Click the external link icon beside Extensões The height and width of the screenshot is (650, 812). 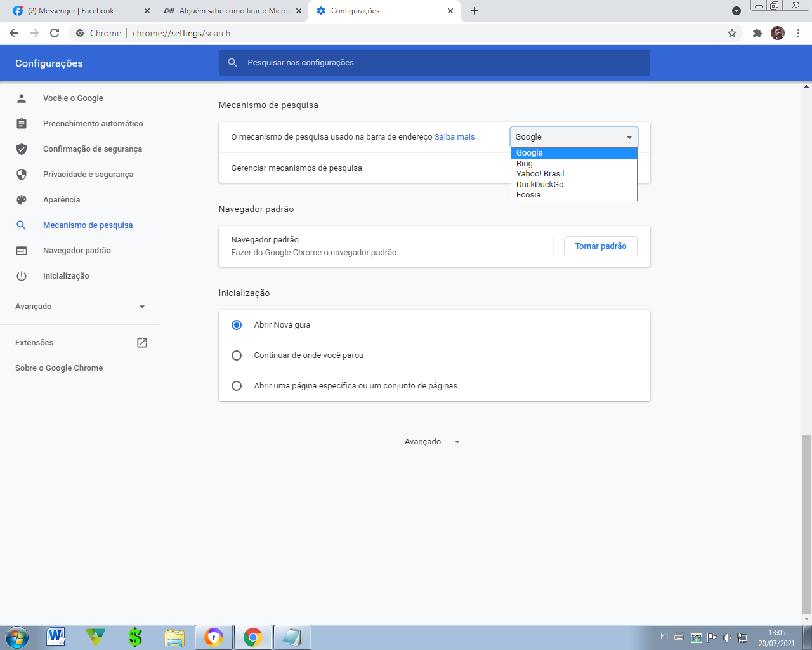pos(142,343)
